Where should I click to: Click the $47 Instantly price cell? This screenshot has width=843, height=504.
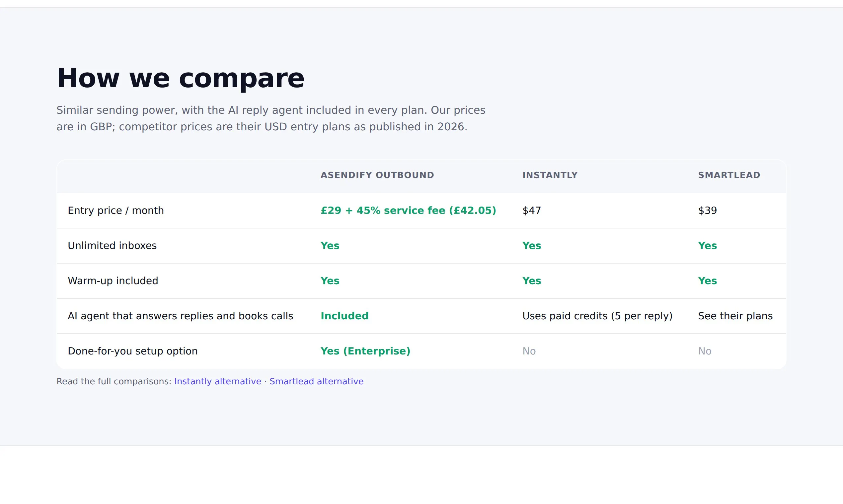point(532,211)
